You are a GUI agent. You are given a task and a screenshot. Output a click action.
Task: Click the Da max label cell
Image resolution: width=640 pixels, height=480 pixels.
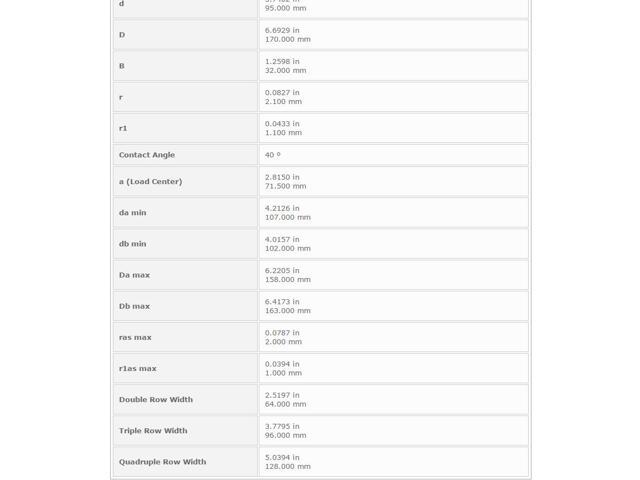click(x=185, y=275)
